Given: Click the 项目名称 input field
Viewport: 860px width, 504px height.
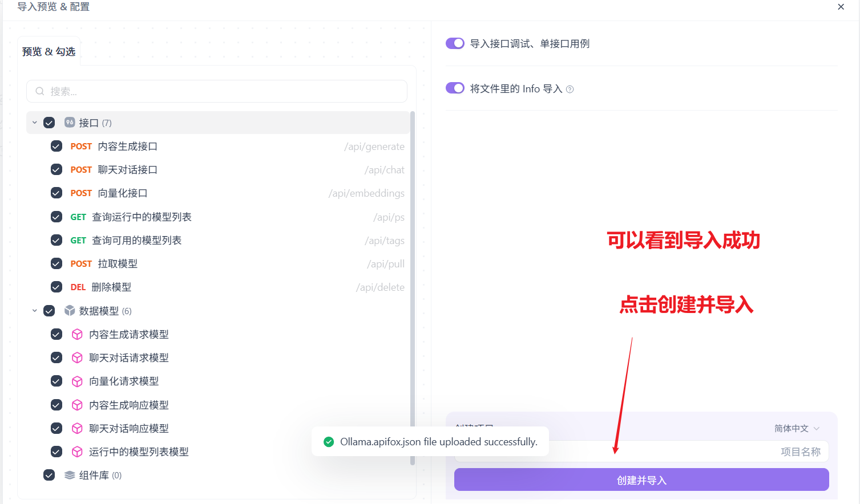Looking at the screenshot, I should [641, 452].
